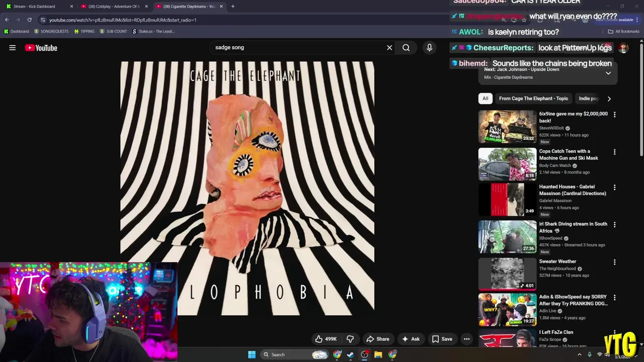Close the Stream - Kick Dashboard tab
Image resolution: width=644 pixels, height=362 pixels.
[x=71, y=7]
